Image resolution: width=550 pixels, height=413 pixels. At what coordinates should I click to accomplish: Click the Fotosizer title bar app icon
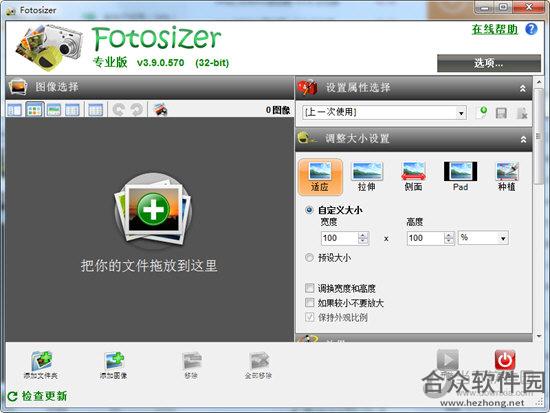11,11
